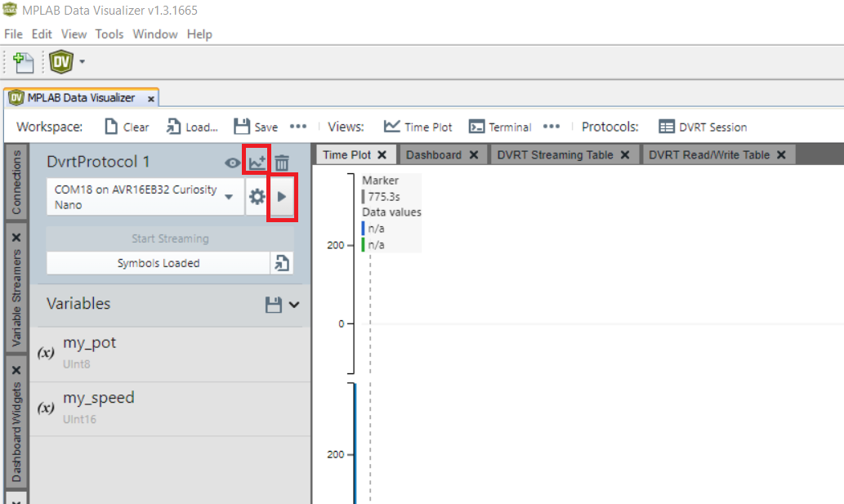Viewport: 844px width, 504px height.
Task: Open the Edit menu
Action: 42,33
